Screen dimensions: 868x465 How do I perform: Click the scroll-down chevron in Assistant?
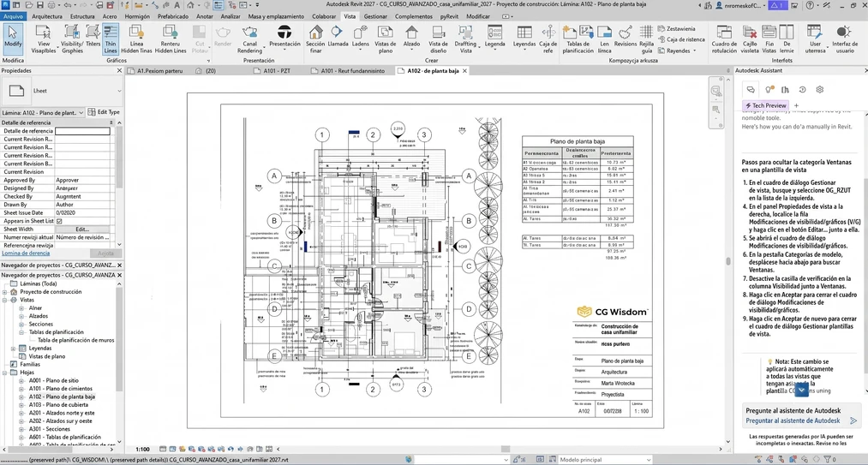coord(801,390)
